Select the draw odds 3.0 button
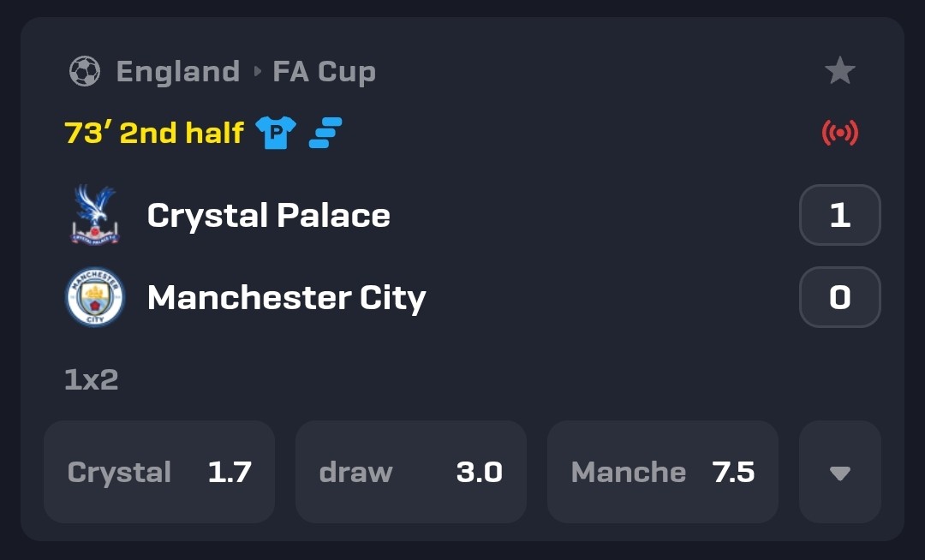This screenshot has width=925, height=560. point(410,472)
